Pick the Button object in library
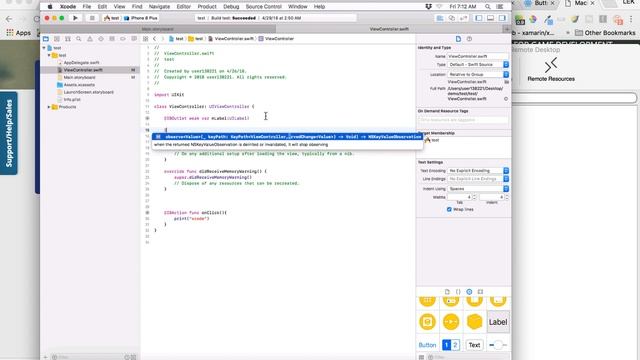The height and width of the screenshot is (360, 640). 427,345
